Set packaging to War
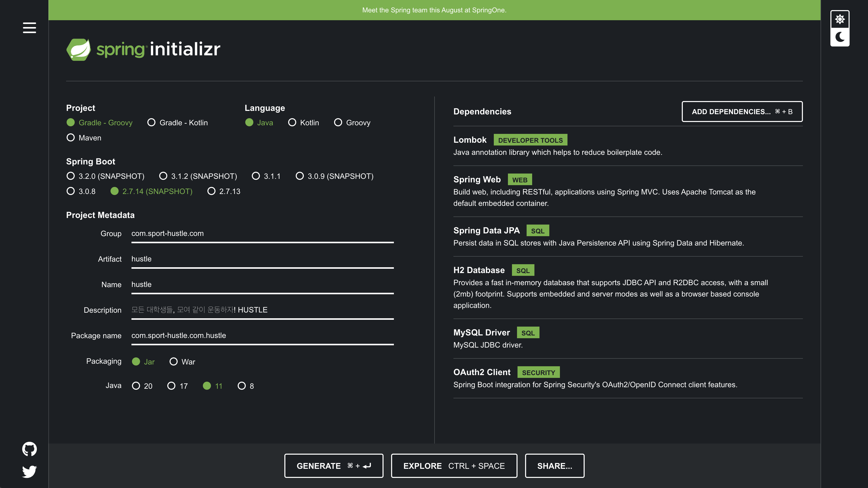868x488 pixels. pyautogui.click(x=174, y=361)
